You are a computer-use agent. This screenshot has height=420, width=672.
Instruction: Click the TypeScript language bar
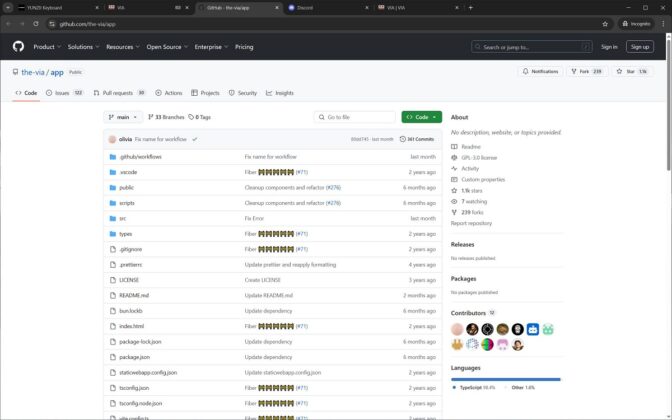[x=505, y=379]
